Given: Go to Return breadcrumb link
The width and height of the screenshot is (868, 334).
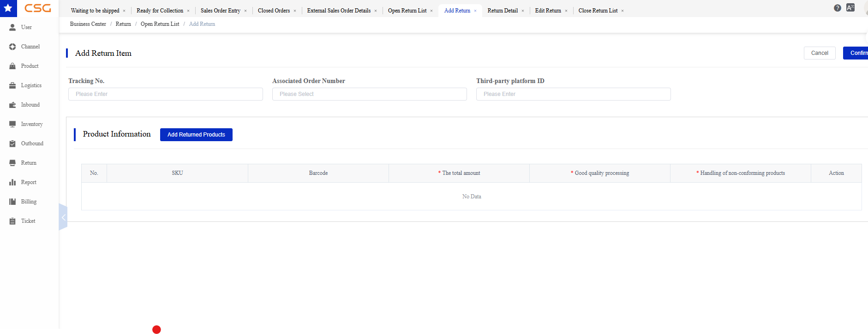Looking at the screenshot, I should pos(123,24).
